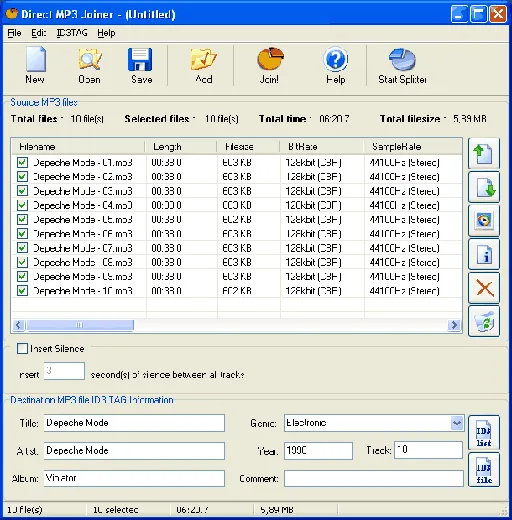Click the Comment input field
Viewport: 512px width, 520px height.
click(374, 479)
